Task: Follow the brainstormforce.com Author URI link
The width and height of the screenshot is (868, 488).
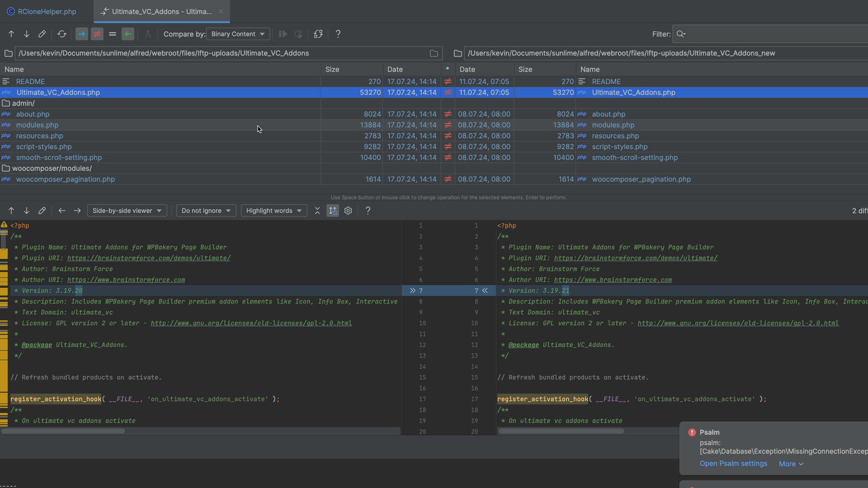Action: [126, 280]
